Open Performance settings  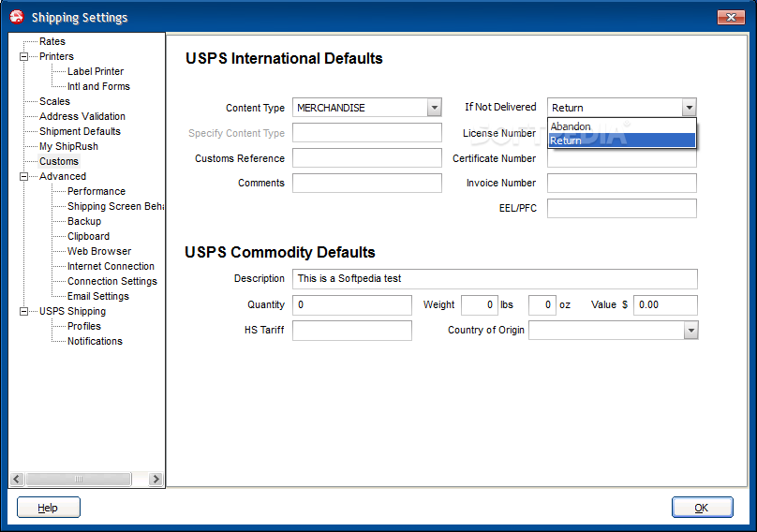[x=96, y=191]
